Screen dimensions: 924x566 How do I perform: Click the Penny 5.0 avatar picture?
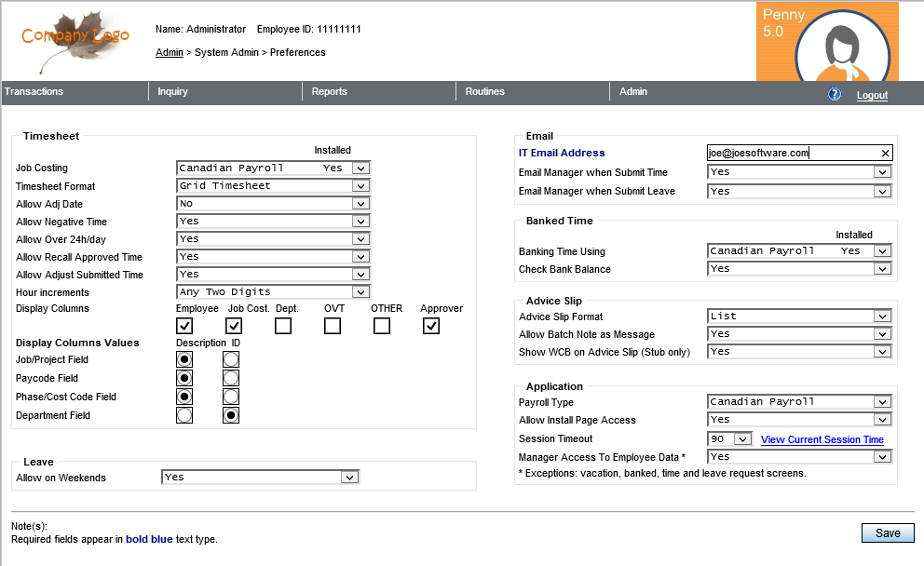point(827,41)
